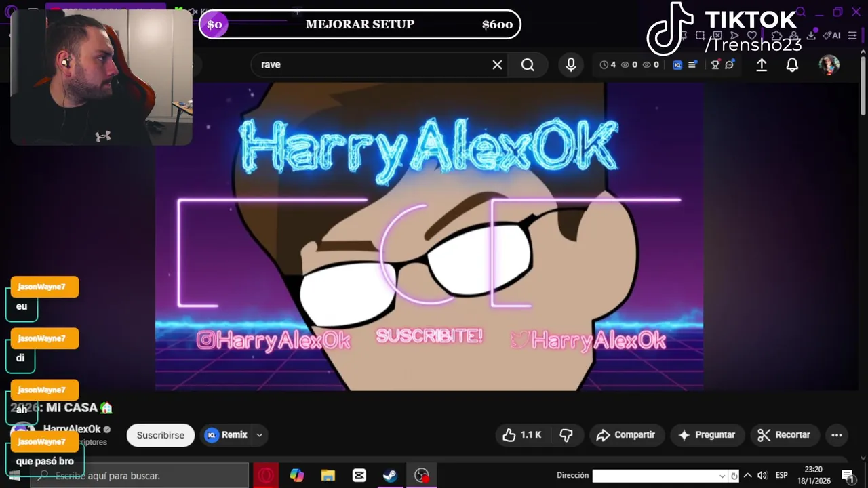Open the notifications bell

point(792,64)
